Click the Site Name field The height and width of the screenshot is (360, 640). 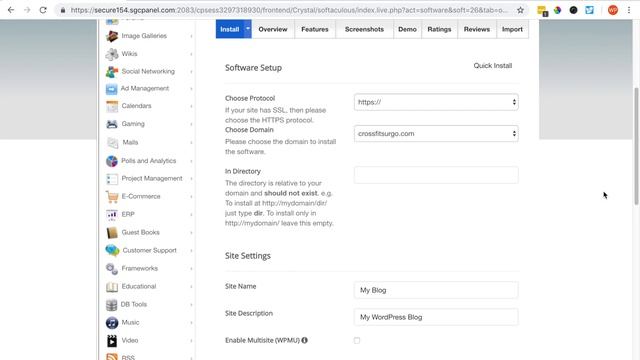tap(436, 290)
